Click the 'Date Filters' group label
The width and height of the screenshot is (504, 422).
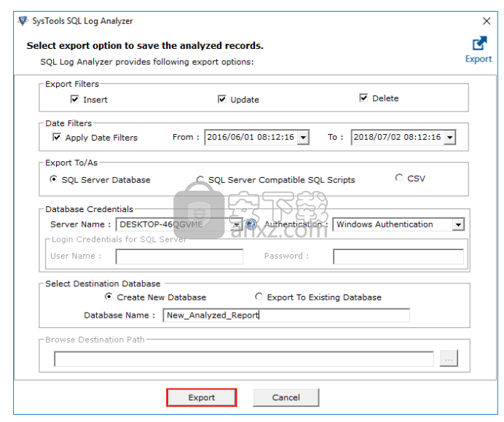pyautogui.click(x=68, y=123)
